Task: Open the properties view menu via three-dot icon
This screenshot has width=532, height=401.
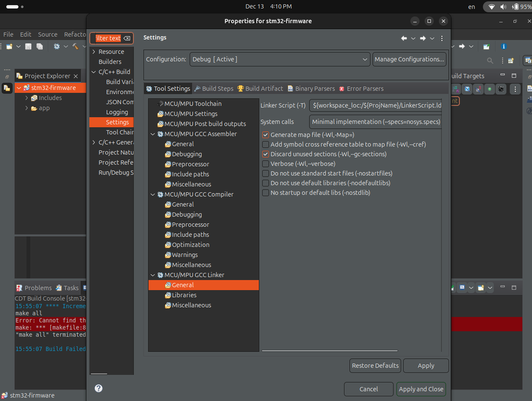Action: tap(441, 38)
